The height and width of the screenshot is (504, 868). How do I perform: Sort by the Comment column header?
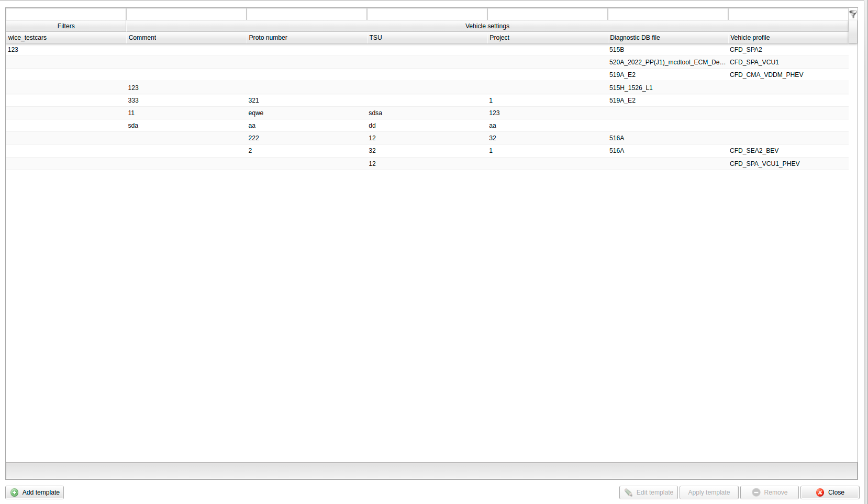click(x=186, y=38)
